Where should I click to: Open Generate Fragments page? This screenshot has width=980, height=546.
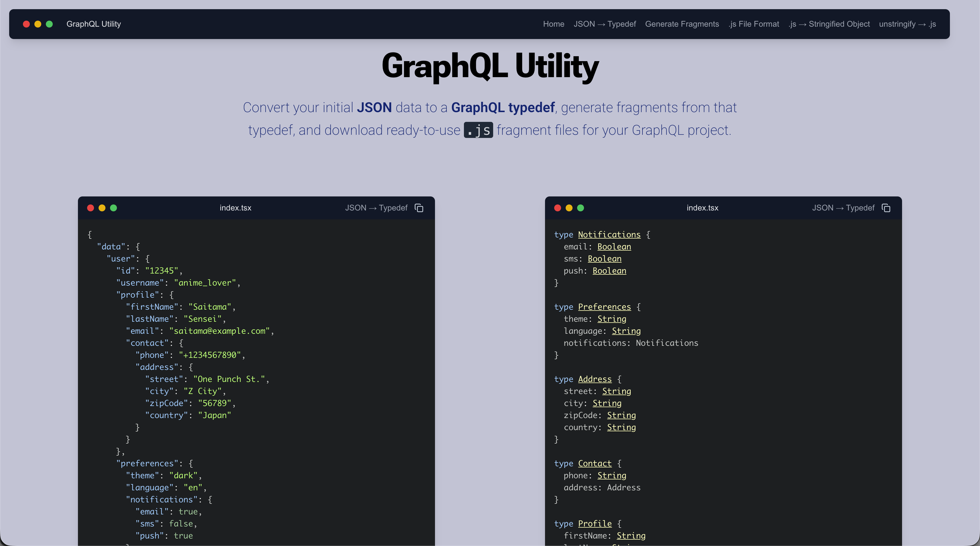[682, 24]
